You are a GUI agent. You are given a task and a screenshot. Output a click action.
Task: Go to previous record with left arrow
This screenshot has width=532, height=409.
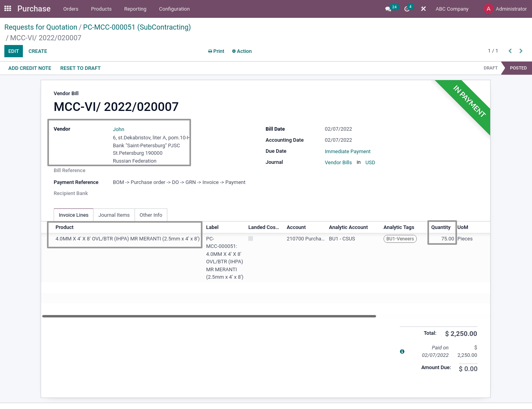[510, 51]
